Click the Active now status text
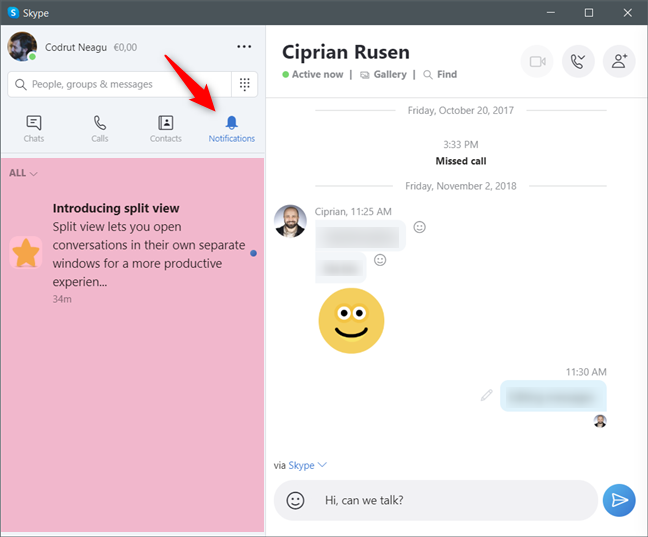This screenshot has height=537, width=648. (x=317, y=74)
